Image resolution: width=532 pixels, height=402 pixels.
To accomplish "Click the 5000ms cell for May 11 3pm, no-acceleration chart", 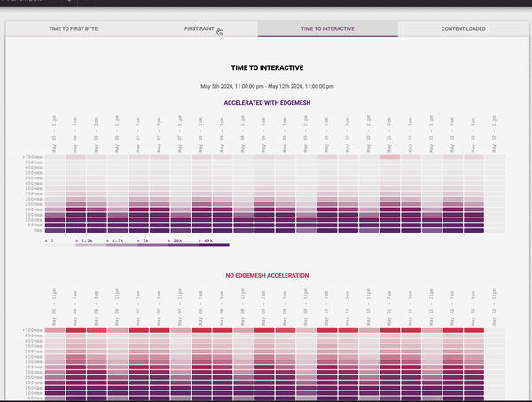I will coord(411,351).
